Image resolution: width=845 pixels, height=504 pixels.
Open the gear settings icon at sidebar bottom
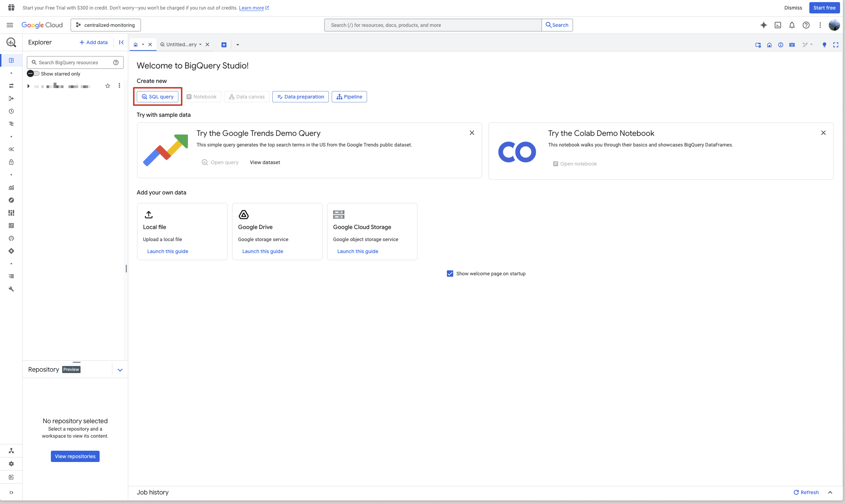11,464
